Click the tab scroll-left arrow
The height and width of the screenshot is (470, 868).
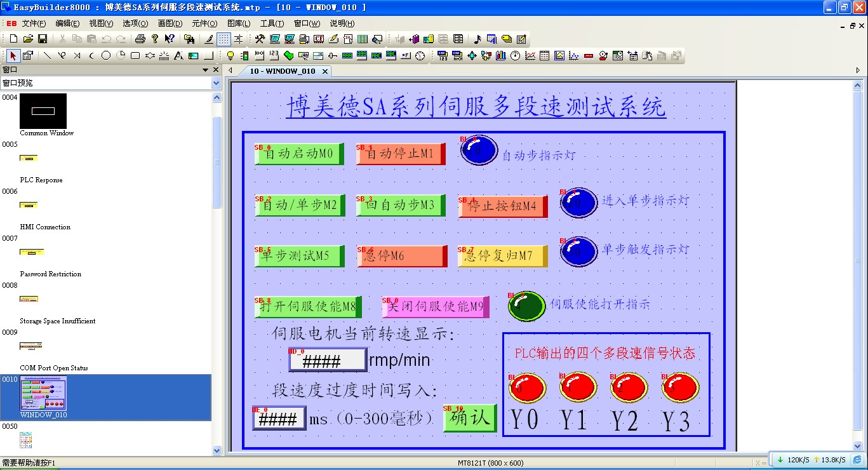point(230,71)
